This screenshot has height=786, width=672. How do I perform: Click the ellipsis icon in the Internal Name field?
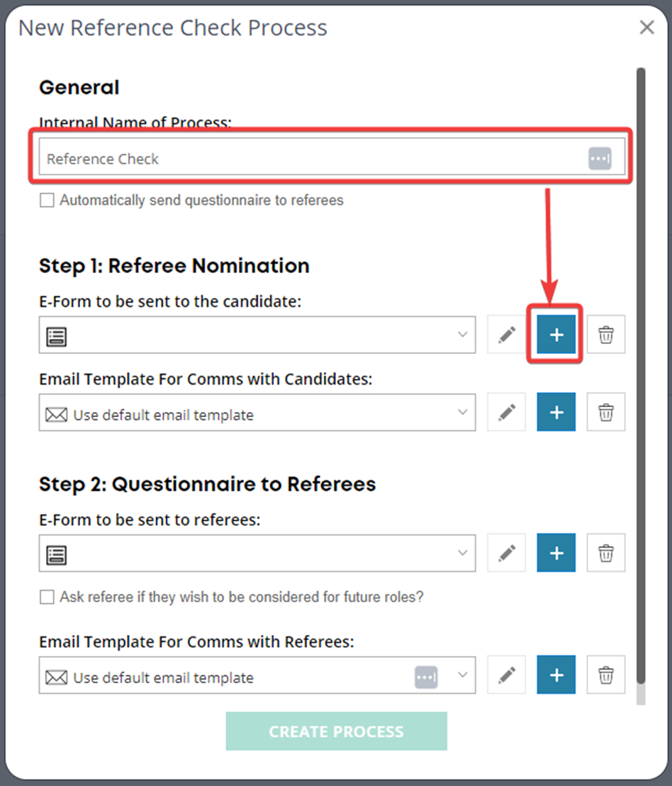tap(600, 158)
